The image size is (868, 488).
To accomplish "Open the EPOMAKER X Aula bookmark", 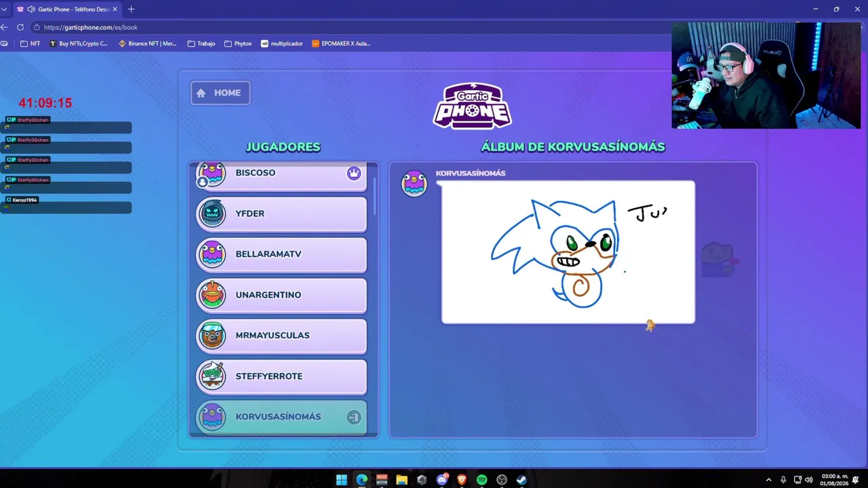I will (341, 43).
